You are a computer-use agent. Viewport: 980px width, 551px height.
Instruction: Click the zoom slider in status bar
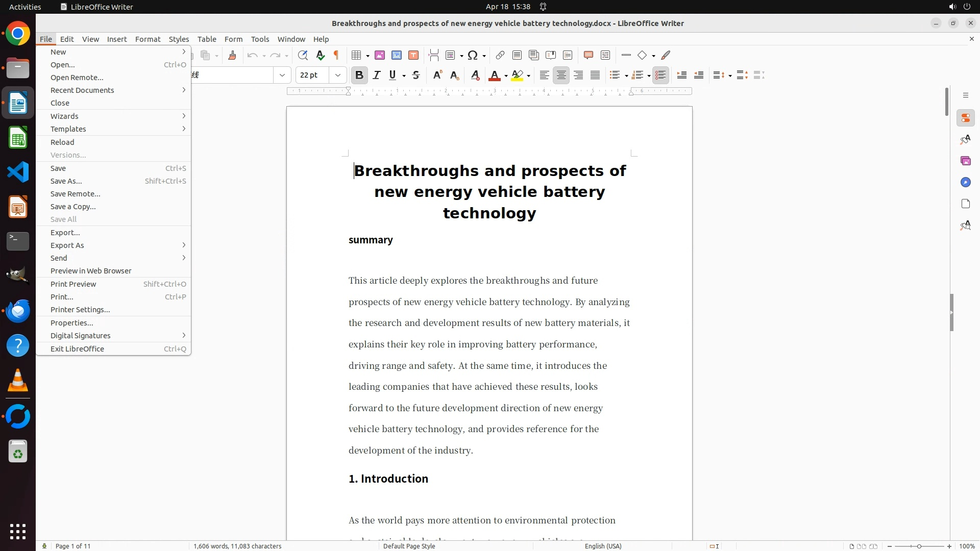pyautogui.click(x=919, y=546)
